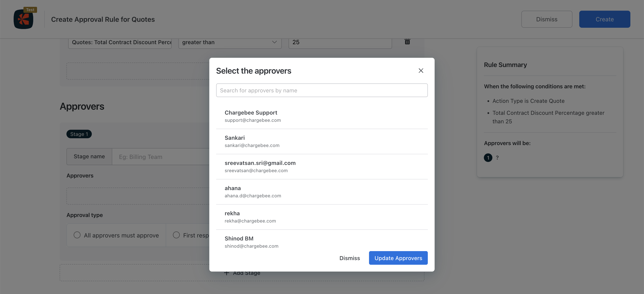Screen dimensions: 644x294
Task: Dismiss the approvers dialog
Action: [349, 258]
